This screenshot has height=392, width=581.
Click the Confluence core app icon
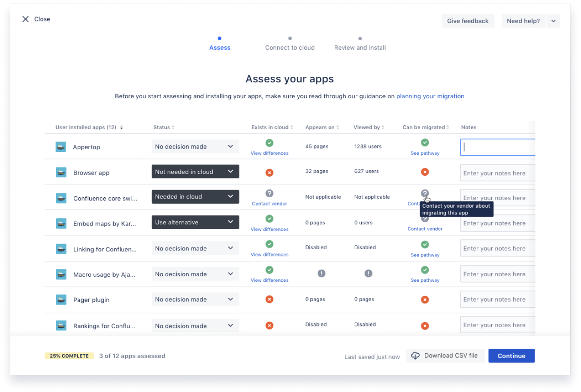click(61, 198)
